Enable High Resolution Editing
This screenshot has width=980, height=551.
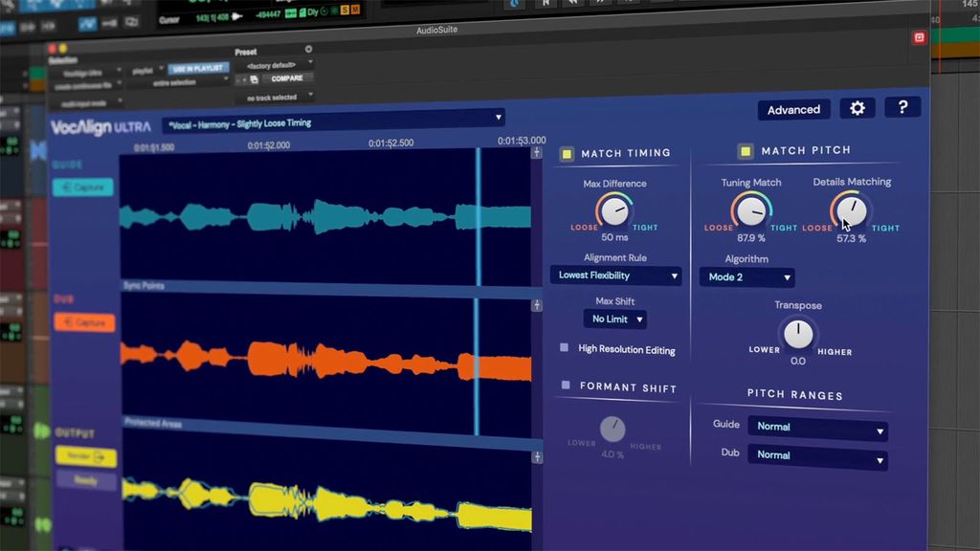click(x=563, y=350)
